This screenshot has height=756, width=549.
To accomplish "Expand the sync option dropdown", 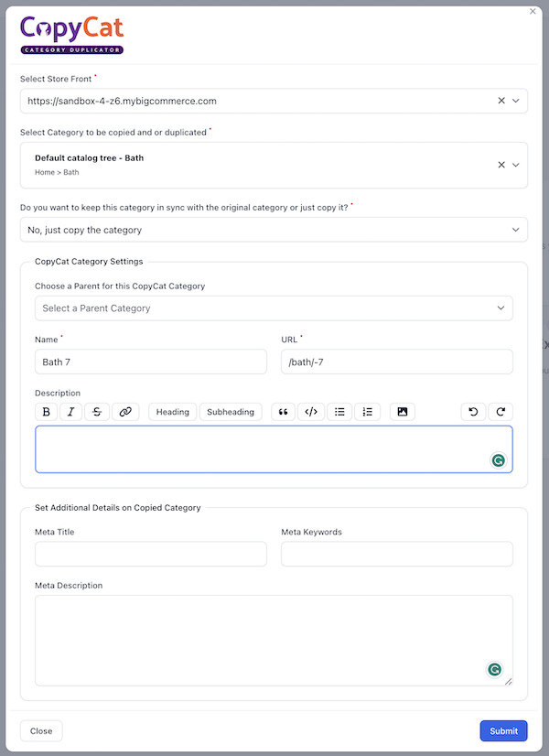I will [274, 230].
